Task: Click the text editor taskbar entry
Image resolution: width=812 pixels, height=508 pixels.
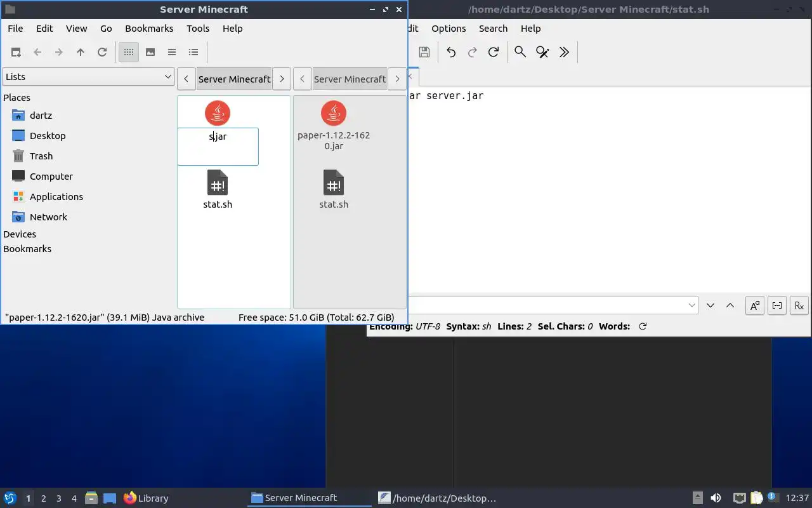Action: tap(437, 498)
